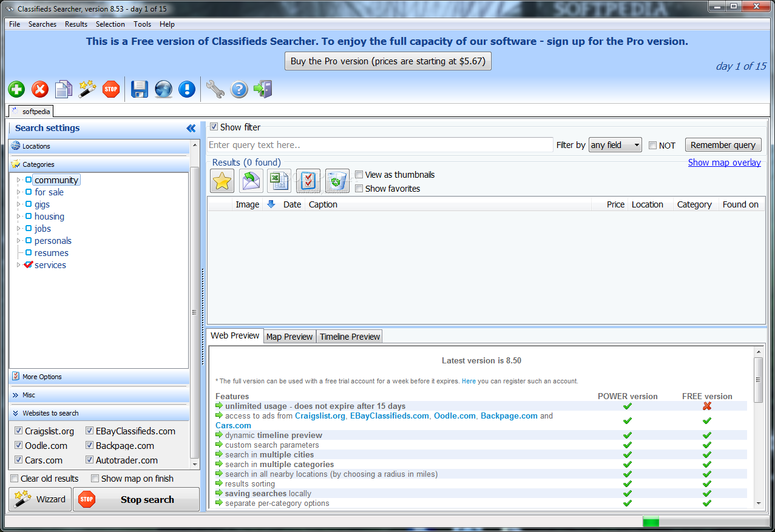775x532 pixels.
Task: Expand the jobs tree node arrow
Action: pos(19,229)
